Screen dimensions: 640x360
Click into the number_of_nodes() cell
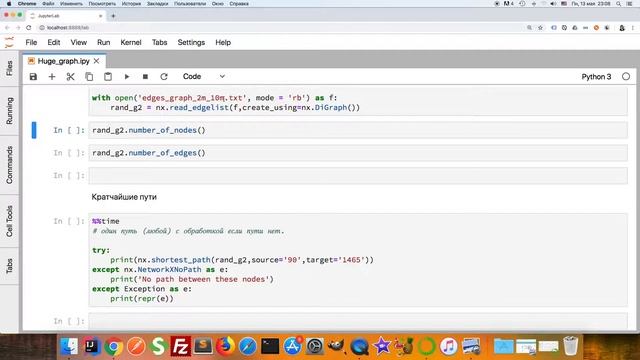(358, 130)
